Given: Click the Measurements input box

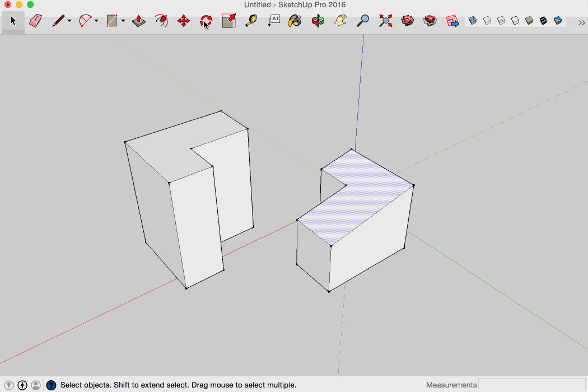Looking at the screenshot, I should (x=531, y=385).
